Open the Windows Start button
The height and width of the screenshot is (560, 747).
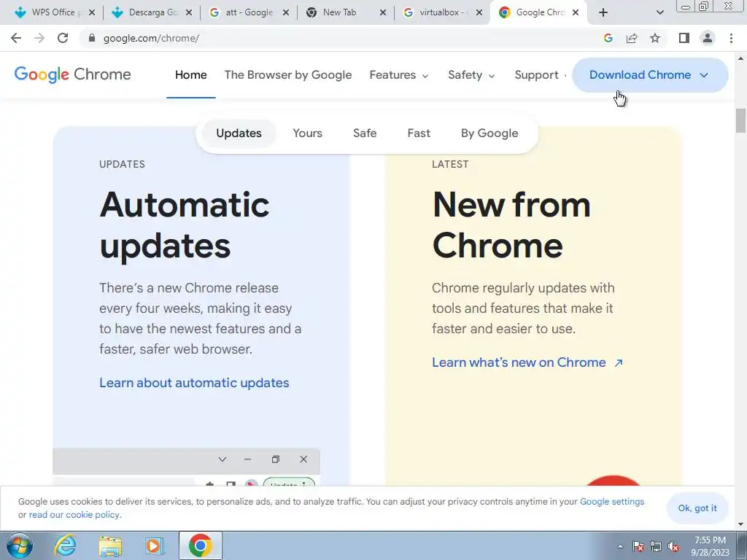[19, 545]
